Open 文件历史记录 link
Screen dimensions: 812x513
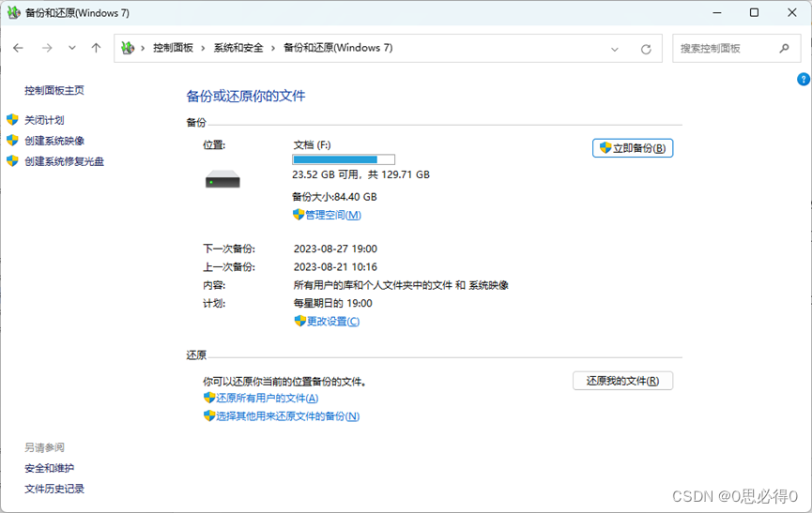[54, 490]
